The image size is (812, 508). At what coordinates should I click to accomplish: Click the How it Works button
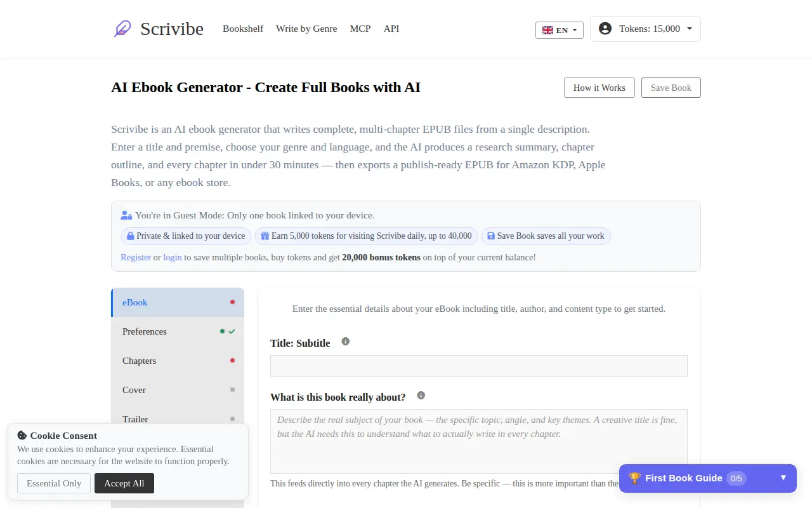tap(599, 88)
